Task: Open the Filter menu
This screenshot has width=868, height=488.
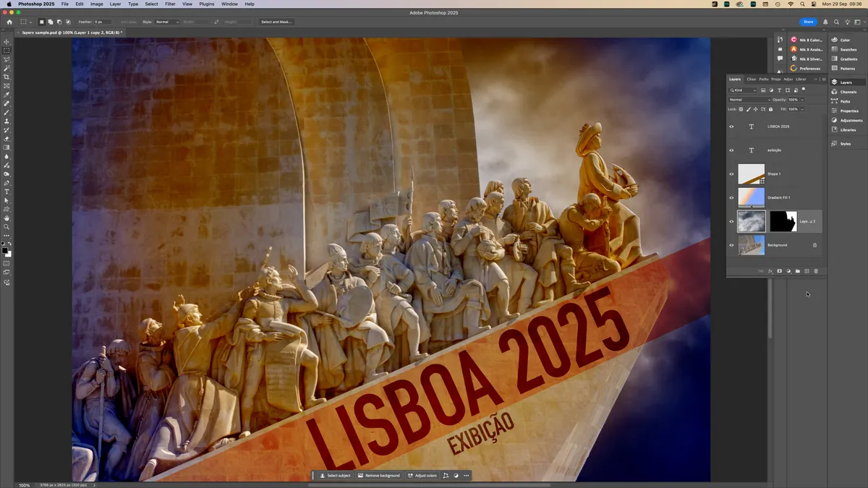Action: pyautogui.click(x=170, y=4)
